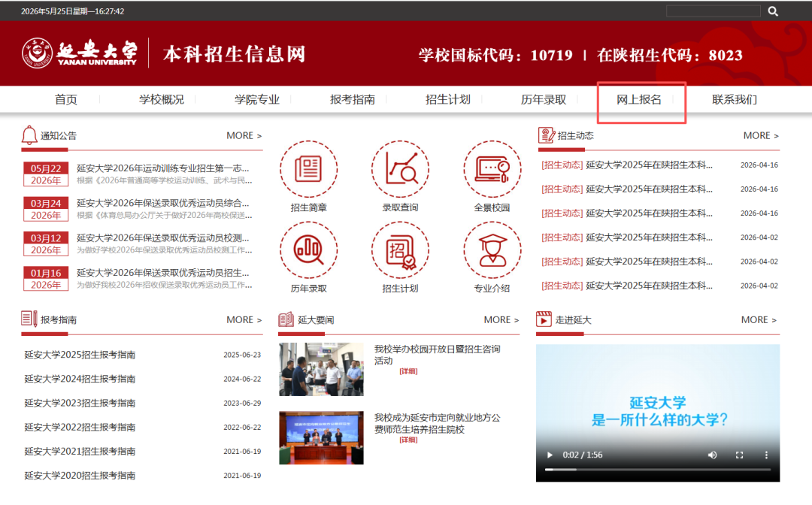Viewport: 812px width, 505px height.
Task: Open 我校成为延安市定向就业 headline
Action: [x=437, y=423]
